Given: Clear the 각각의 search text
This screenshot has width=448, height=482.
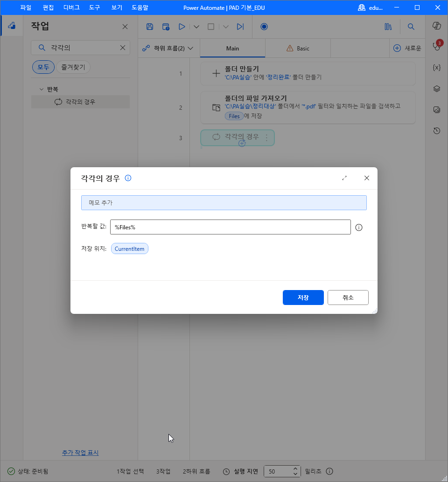Looking at the screenshot, I should (123, 48).
